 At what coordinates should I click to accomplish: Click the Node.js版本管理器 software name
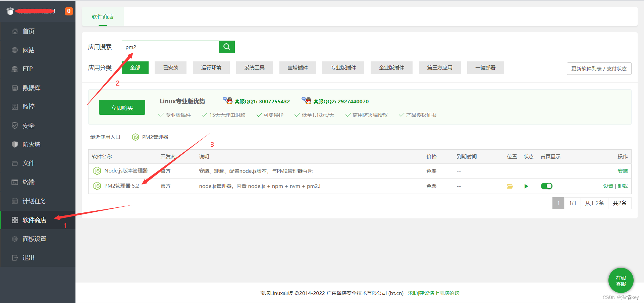click(126, 171)
